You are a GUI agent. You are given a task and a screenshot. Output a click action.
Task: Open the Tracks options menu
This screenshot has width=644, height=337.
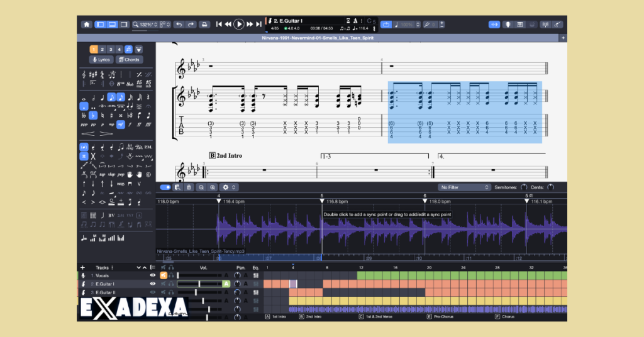(x=112, y=268)
